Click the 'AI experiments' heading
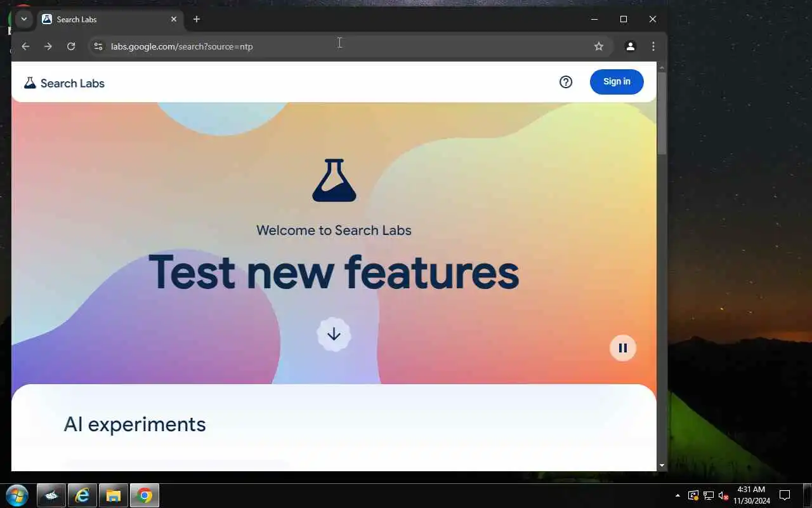This screenshot has width=812, height=508. pyautogui.click(x=134, y=424)
